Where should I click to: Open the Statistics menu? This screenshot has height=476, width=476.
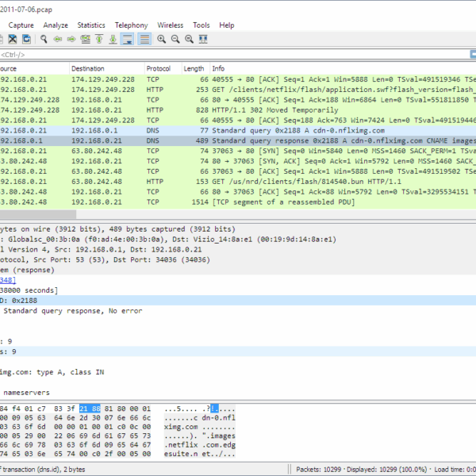[91, 25]
